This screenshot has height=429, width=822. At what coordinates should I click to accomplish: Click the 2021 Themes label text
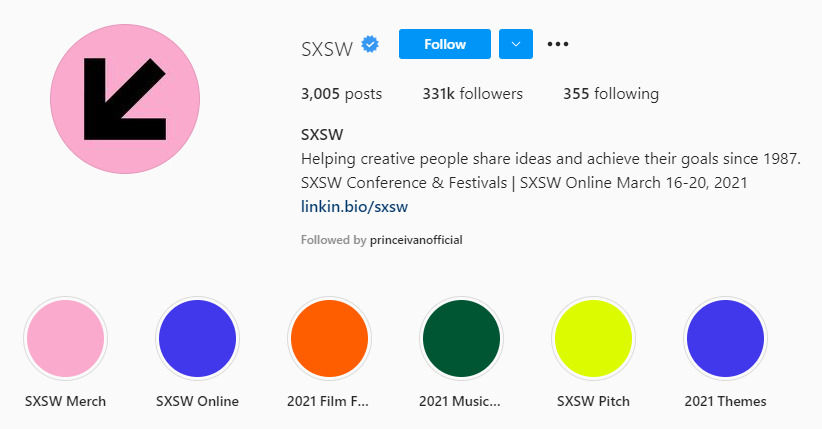726,401
